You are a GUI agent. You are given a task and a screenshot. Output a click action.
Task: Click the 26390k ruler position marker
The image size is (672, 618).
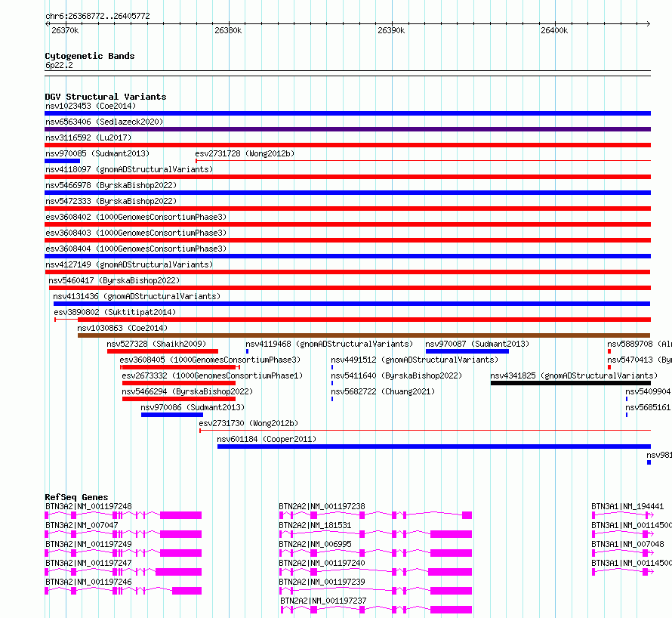click(391, 30)
